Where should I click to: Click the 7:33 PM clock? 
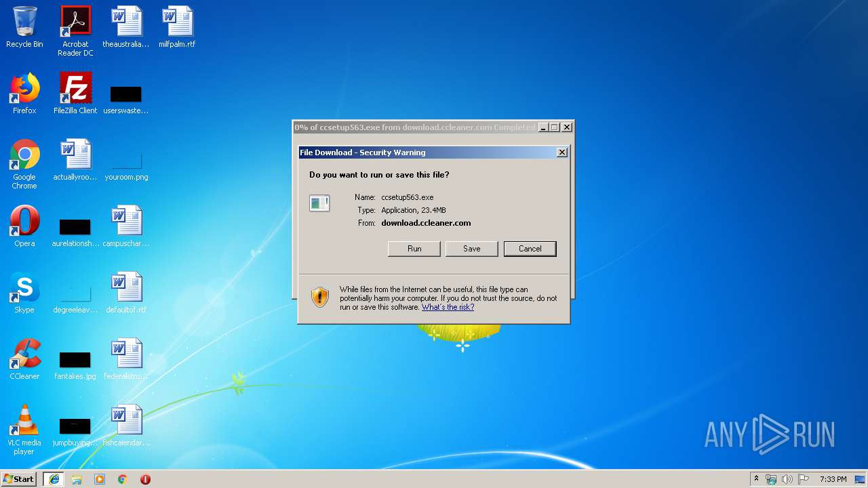[x=833, y=479]
